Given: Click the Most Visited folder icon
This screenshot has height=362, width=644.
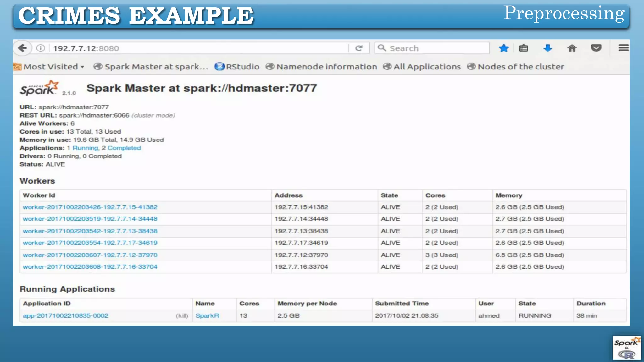Looking at the screenshot, I should [17, 67].
